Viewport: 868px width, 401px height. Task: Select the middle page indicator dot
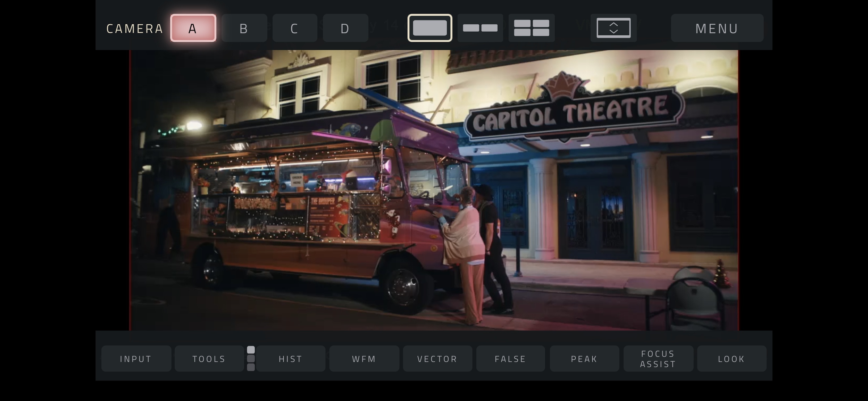(x=251, y=358)
